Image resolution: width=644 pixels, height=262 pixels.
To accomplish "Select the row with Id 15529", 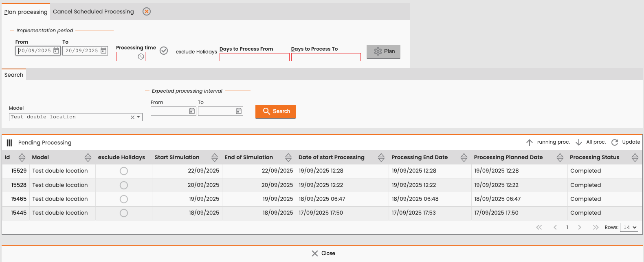I will (322, 171).
